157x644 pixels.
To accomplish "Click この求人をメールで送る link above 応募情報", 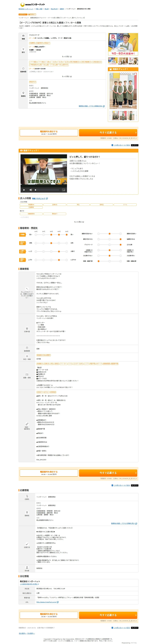I will pos(122,486).
